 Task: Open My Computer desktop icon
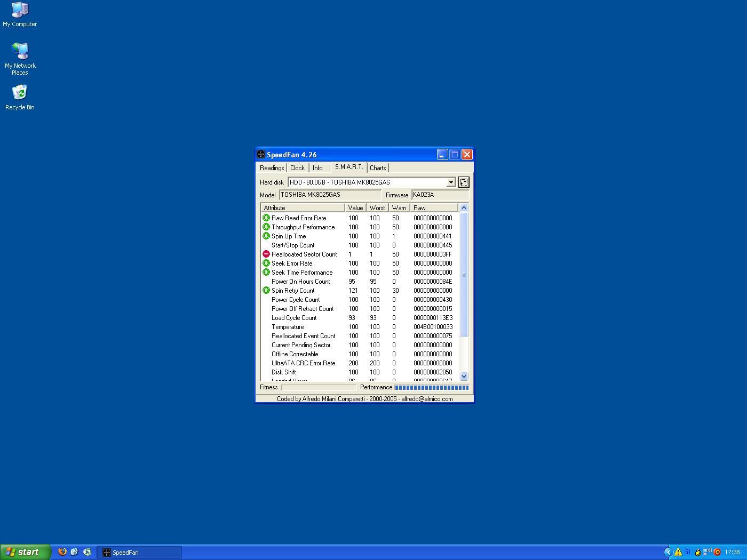20,14
